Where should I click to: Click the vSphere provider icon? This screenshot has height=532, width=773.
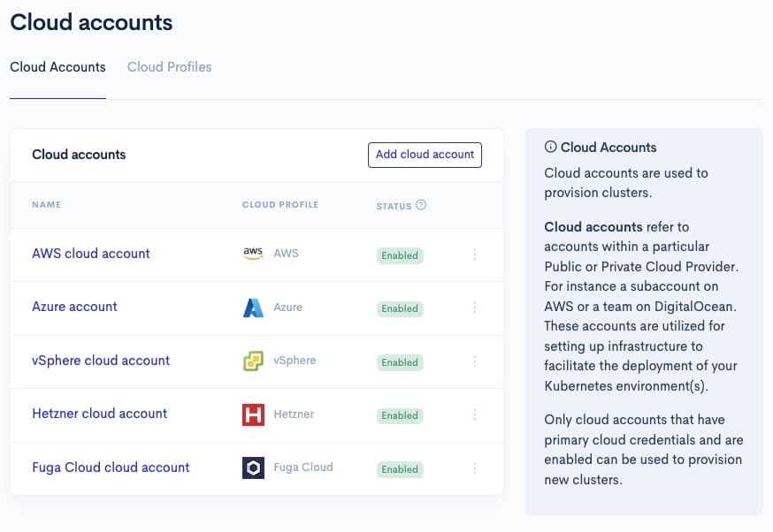251,361
